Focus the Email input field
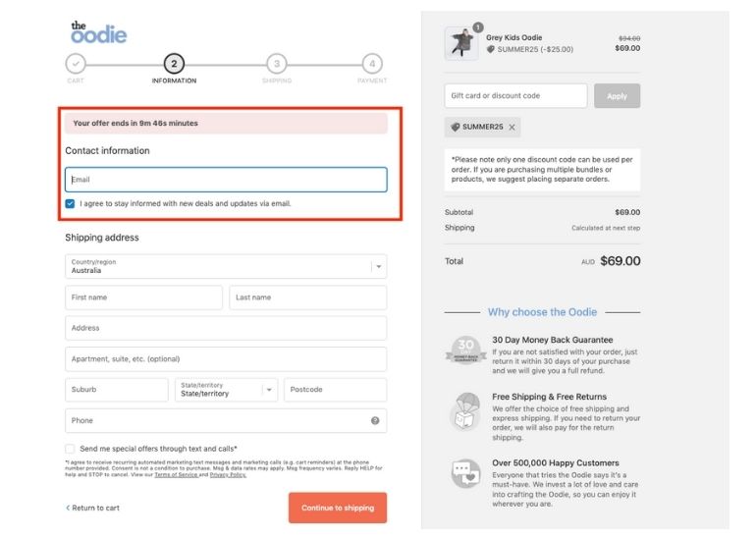 coord(226,180)
